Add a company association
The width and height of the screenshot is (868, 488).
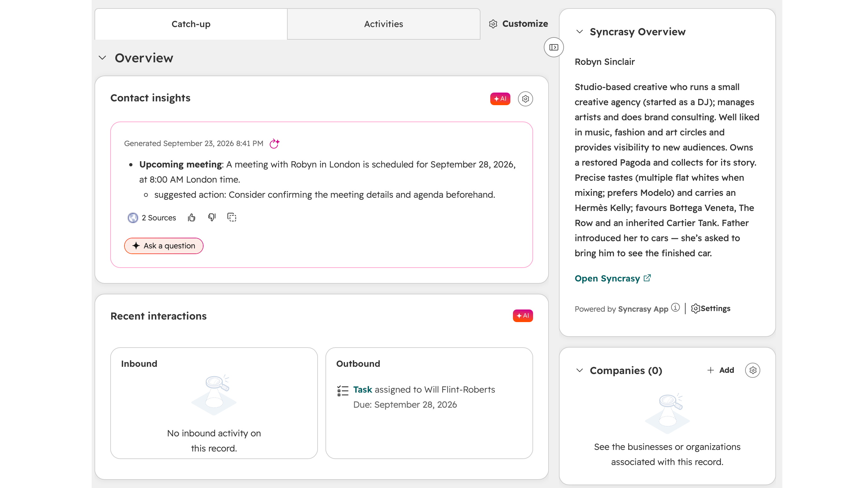pos(721,370)
